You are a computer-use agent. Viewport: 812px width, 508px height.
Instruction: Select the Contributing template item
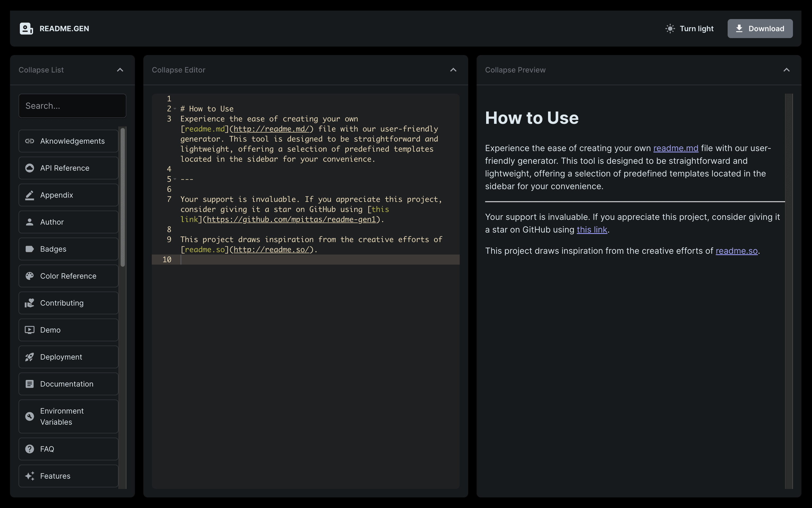pos(69,303)
